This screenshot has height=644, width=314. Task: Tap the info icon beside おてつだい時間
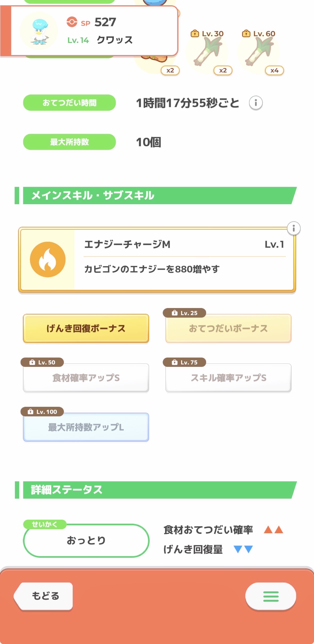point(256,103)
